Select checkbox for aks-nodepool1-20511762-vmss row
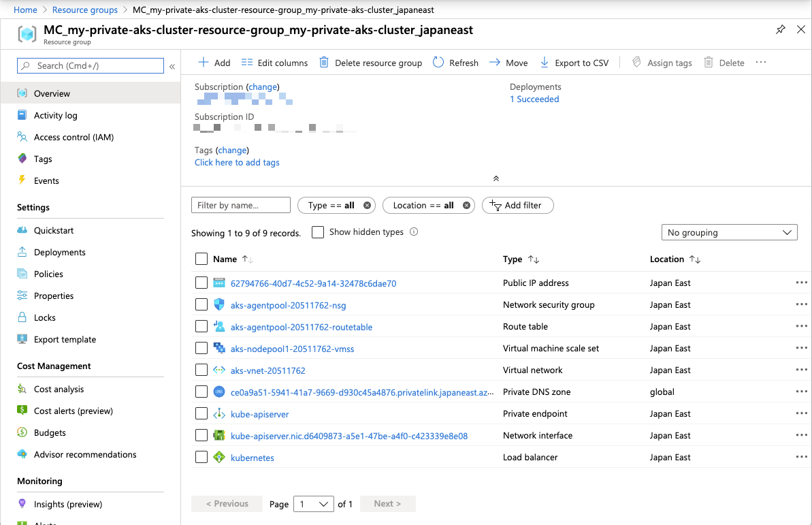 [201, 348]
